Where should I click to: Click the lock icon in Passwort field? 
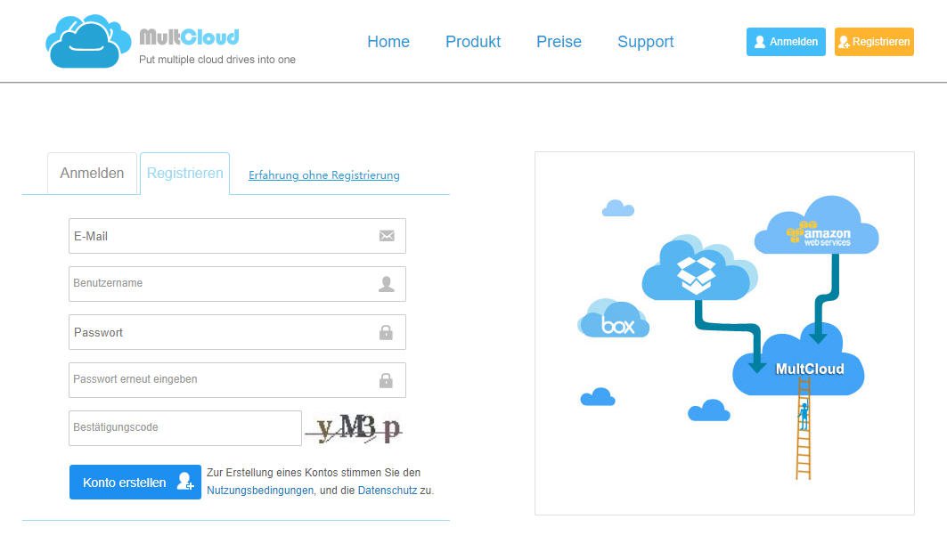click(x=386, y=332)
